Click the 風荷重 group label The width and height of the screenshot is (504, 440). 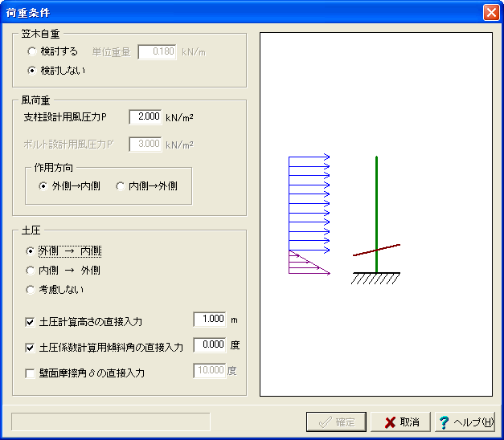(x=35, y=100)
